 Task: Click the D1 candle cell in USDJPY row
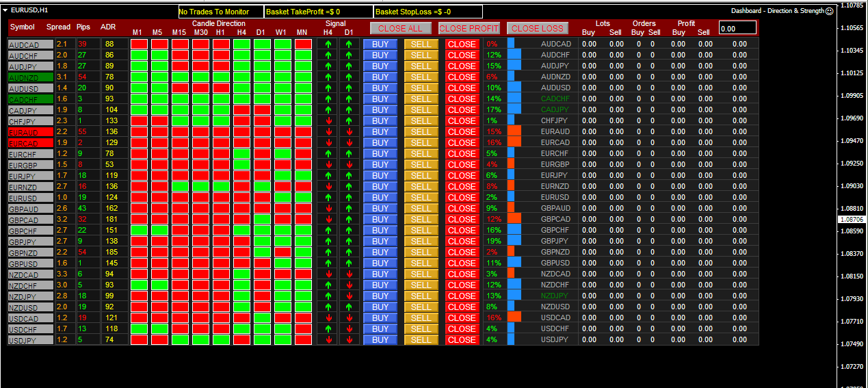tap(262, 339)
